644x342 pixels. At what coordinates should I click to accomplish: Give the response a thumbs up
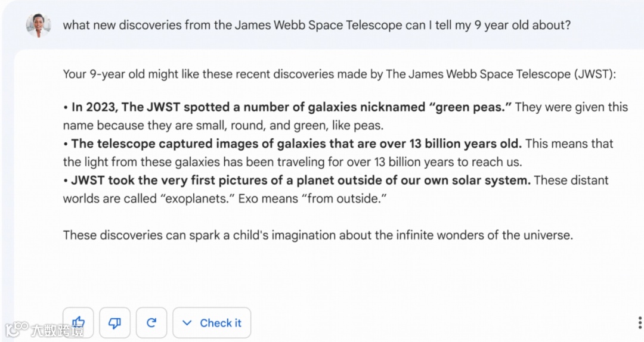tap(79, 323)
